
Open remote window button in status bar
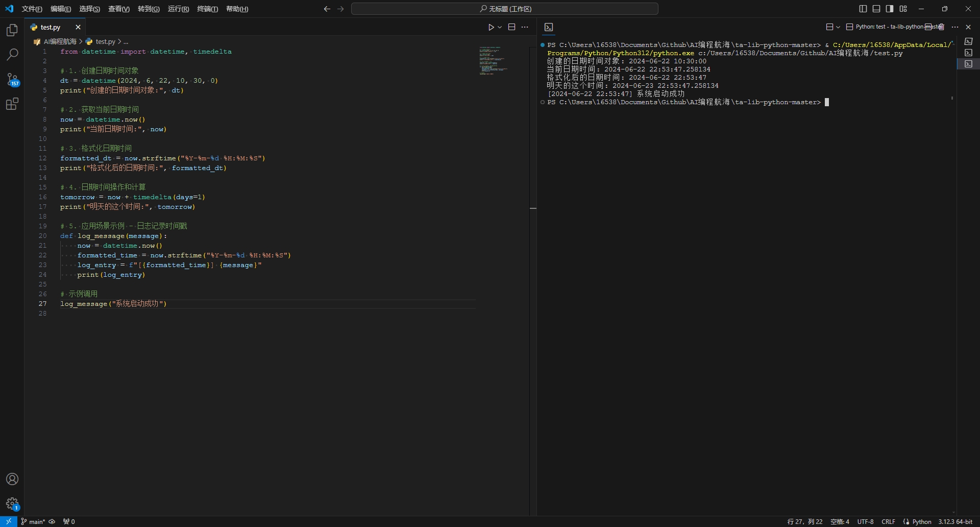point(9,521)
